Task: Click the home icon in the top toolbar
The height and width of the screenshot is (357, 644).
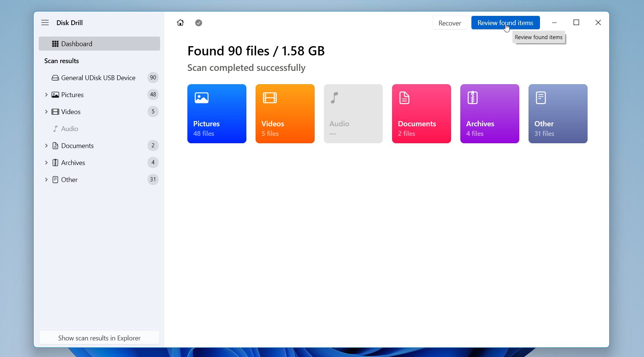Action: 180,23
